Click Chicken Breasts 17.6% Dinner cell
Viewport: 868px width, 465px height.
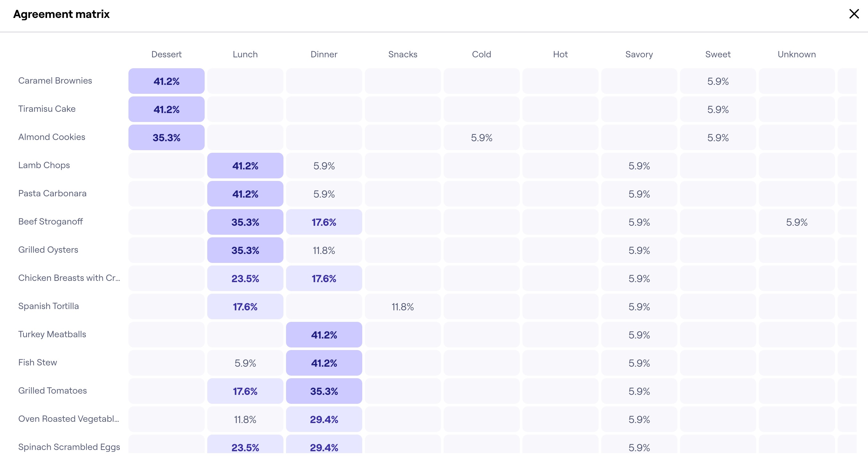click(324, 278)
